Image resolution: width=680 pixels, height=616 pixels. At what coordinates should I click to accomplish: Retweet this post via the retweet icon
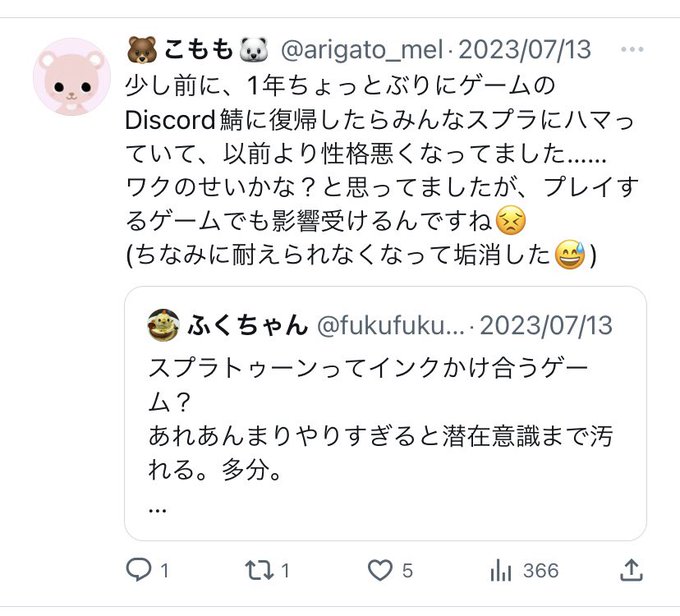[x=259, y=570]
